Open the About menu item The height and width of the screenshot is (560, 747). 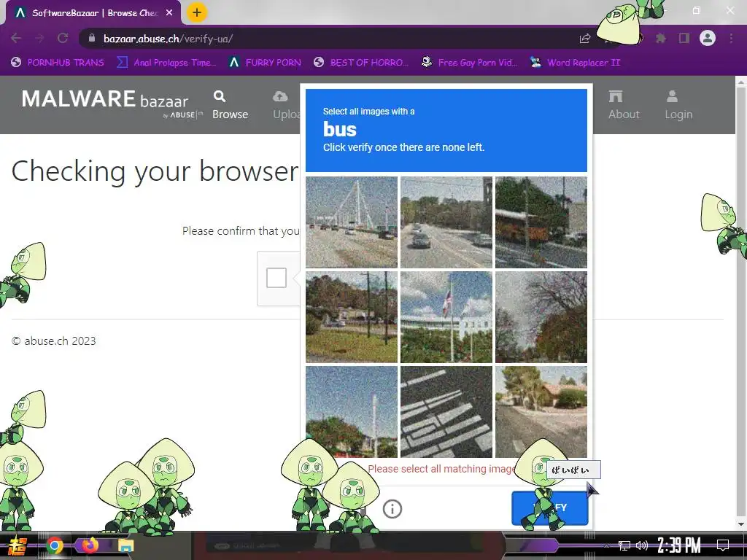(623, 105)
